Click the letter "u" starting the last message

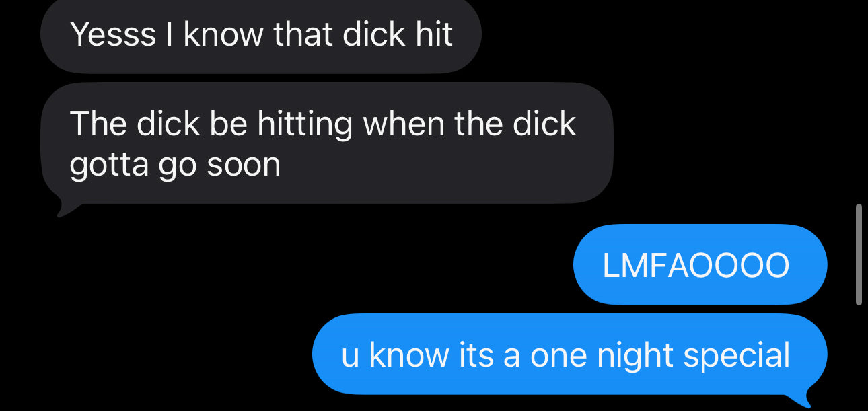click(350, 358)
